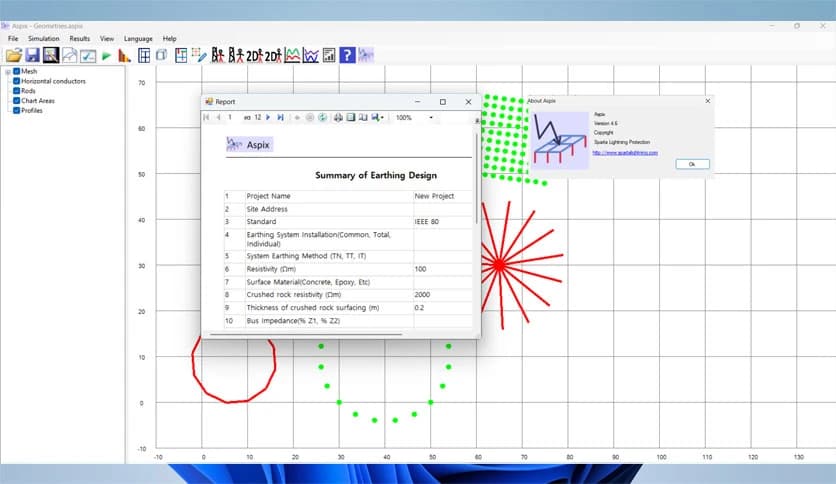Go to next page in Report viewer
This screenshot has height=484, width=836.
(x=268, y=118)
